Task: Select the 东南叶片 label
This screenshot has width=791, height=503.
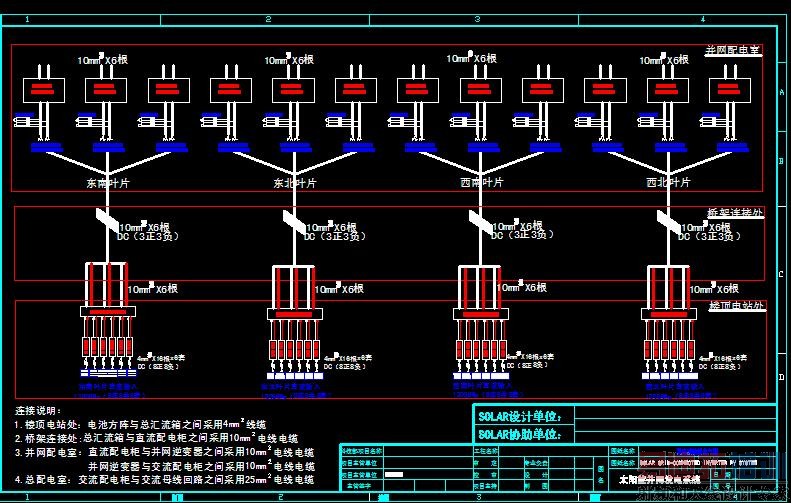Action: tap(107, 183)
